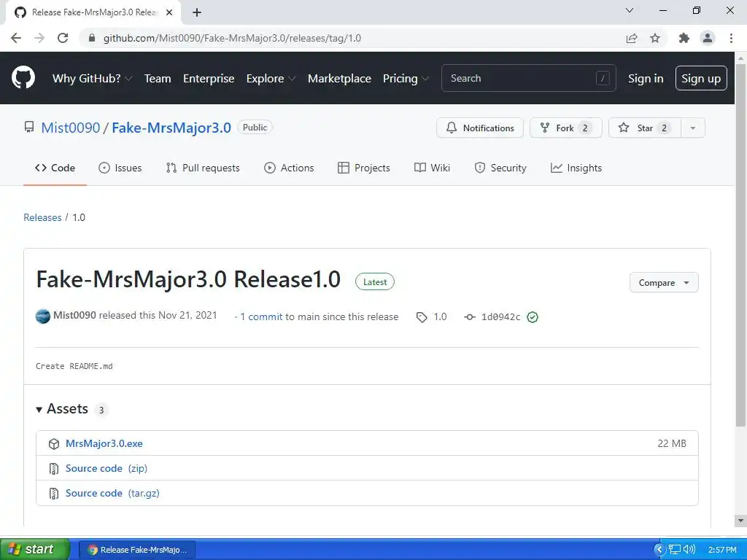Click the GitHub search field
The width and height of the screenshot is (747, 560).
[x=529, y=78]
